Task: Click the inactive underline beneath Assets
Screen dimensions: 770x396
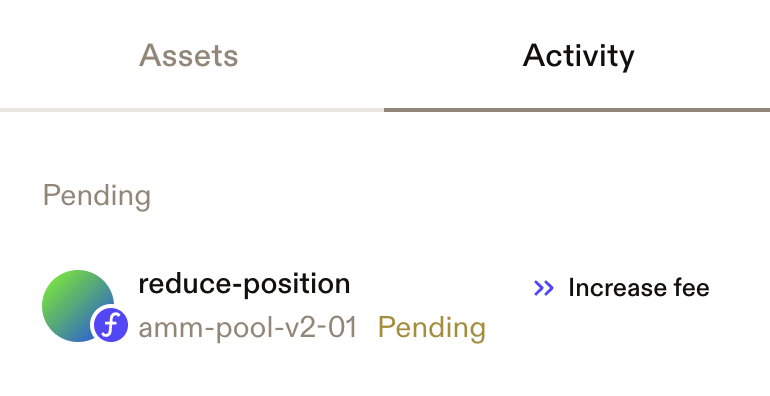Action: pos(192,110)
